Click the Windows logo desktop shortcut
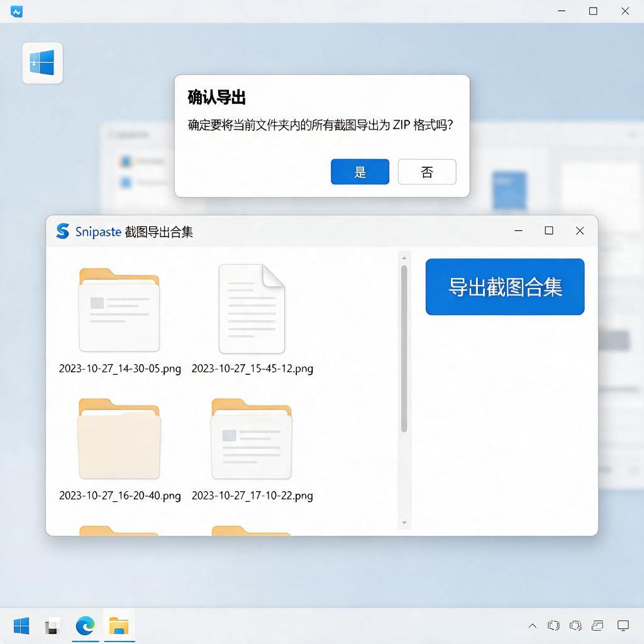The height and width of the screenshot is (644, 644). [x=42, y=63]
